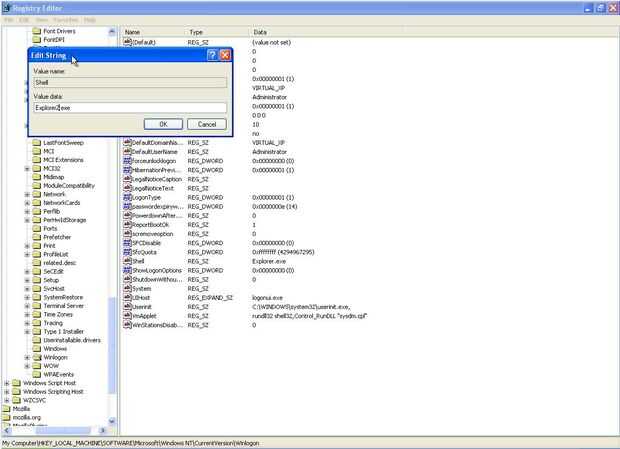The width and height of the screenshot is (620, 449).
Task: Expand the MCI32 registry key
Action: pyautogui.click(x=27, y=168)
